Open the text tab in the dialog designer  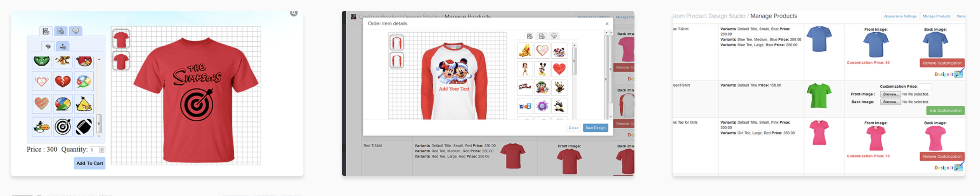tap(542, 36)
